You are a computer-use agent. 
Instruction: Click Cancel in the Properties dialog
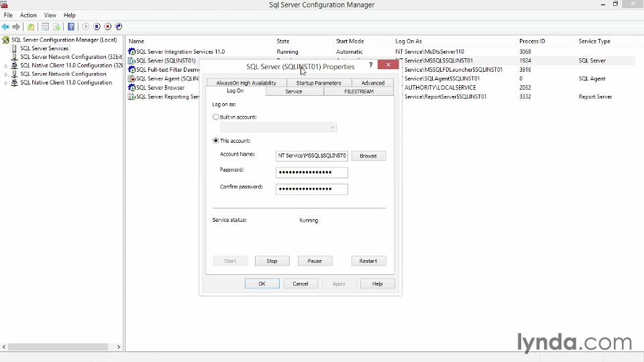(301, 284)
